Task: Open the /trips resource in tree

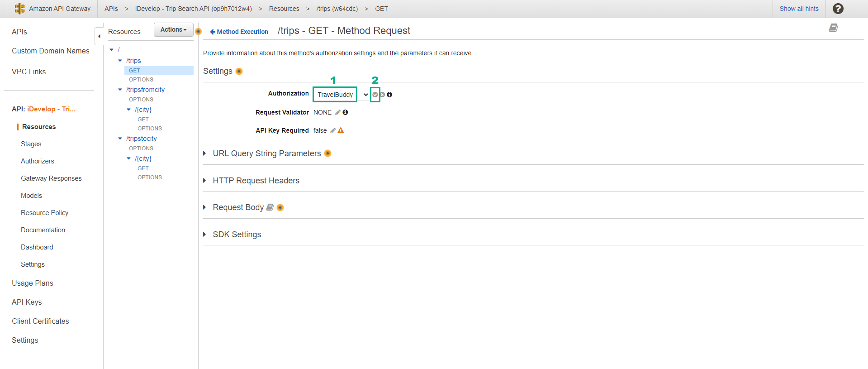Action: 133,61
